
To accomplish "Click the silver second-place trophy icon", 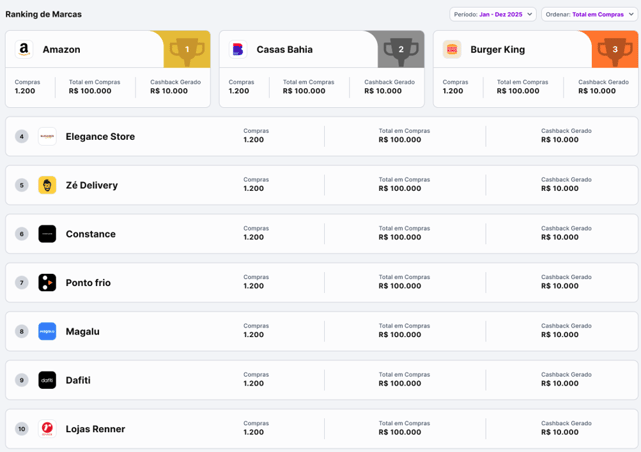I will pyautogui.click(x=401, y=51).
